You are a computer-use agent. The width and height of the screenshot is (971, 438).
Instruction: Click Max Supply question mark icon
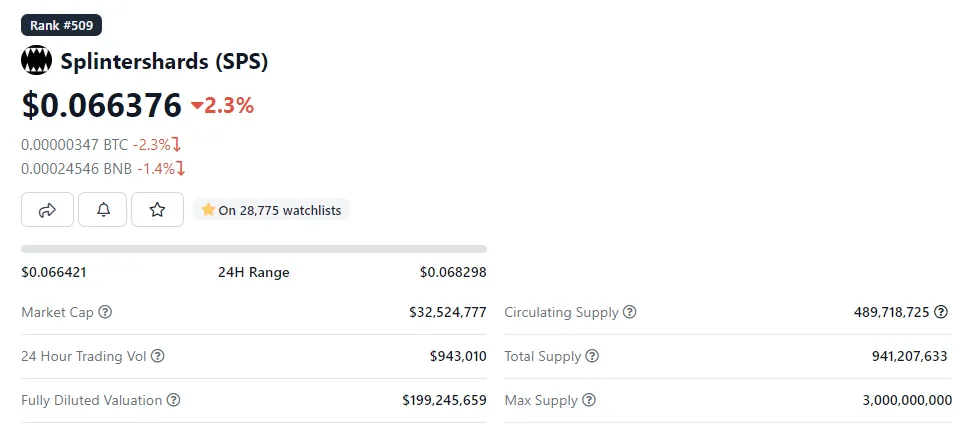pyautogui.click(x=589, y=400)
